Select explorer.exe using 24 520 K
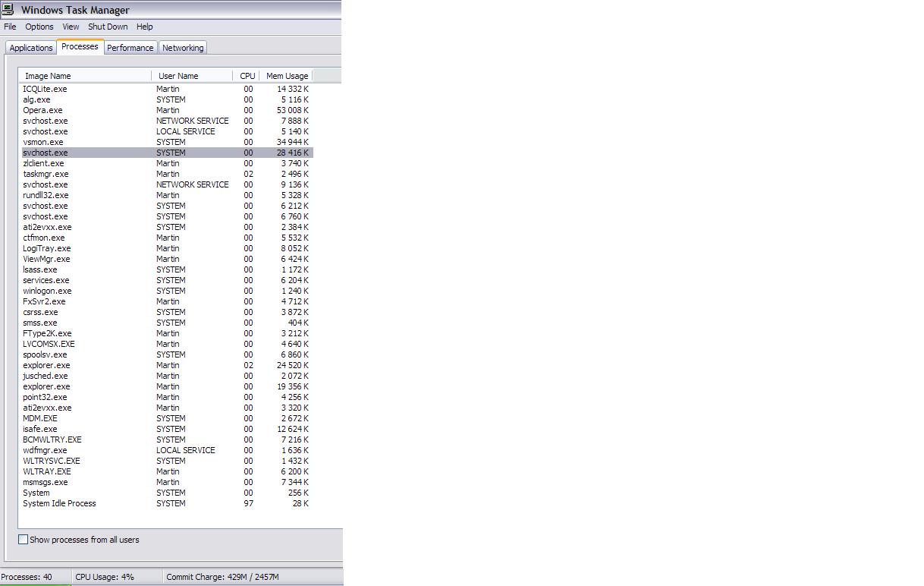The width and height of the screenshot is (924, 586). pyautogui.click(x=166, y=365)
